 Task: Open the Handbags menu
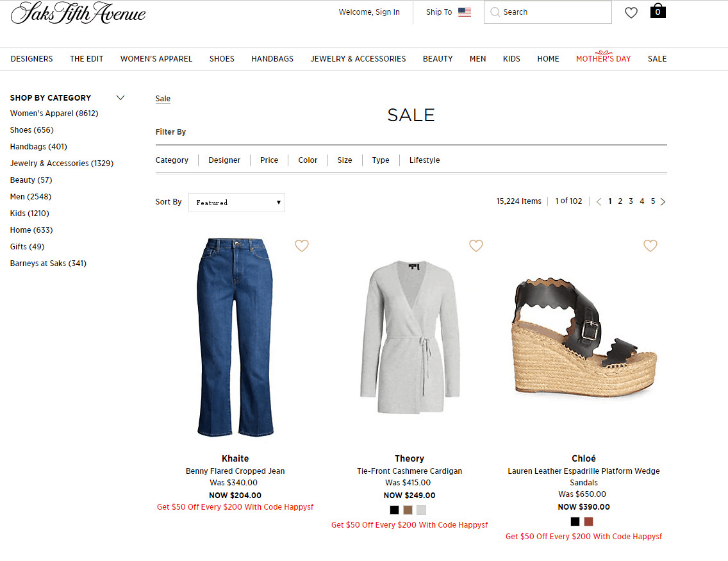pyautogui.click(x=272, y=59)
